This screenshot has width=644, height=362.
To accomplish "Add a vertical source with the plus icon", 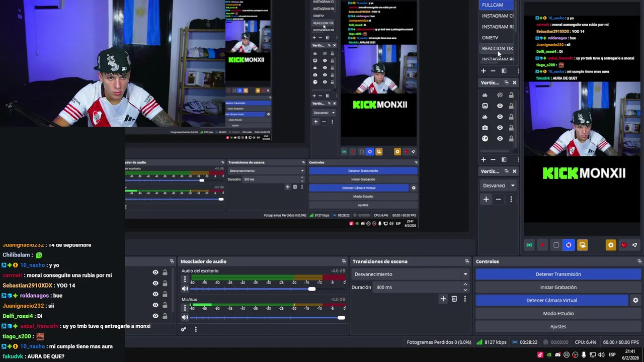I will [484, 159].
